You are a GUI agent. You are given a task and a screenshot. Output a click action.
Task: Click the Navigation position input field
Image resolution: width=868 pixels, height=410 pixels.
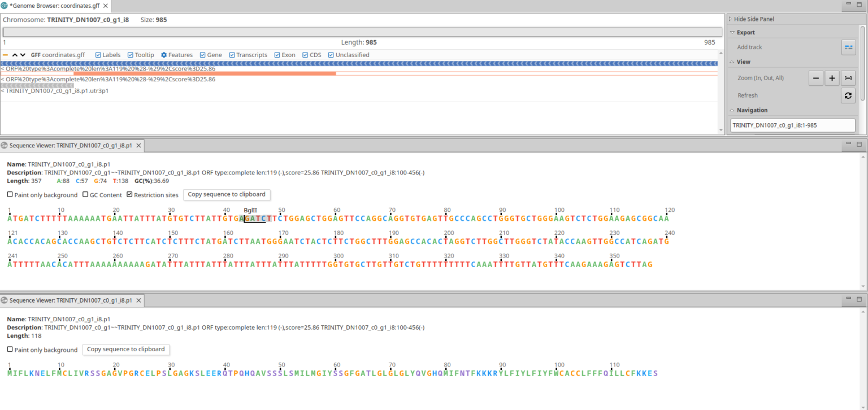792,125
